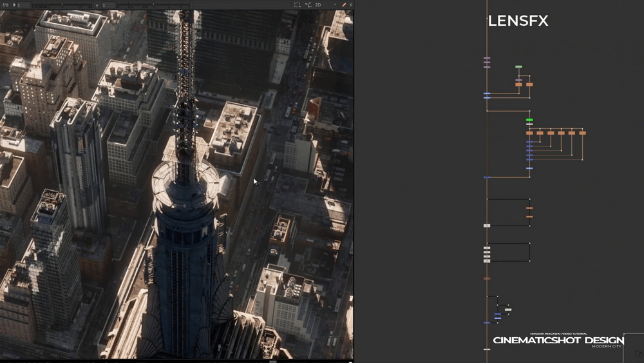Adjust the gamma slider in viewer toolbar
This screenshot has width=644, height=363.
[x=154, y=5]
